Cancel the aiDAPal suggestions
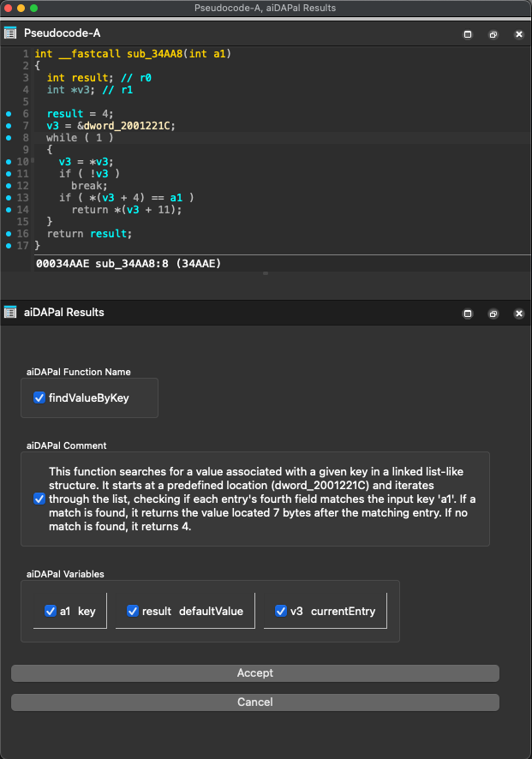Image resolution: width=532 pixels, height=759 pixels. point(254,702)
